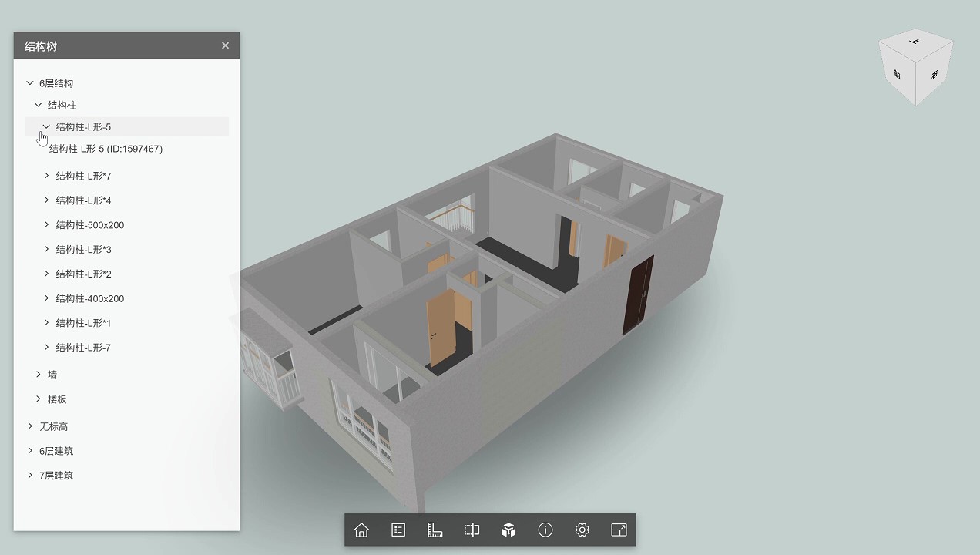Expand the 结构柱-L形*4 chevron
Screen dimensions: 980x555
(x=46, y=200)
